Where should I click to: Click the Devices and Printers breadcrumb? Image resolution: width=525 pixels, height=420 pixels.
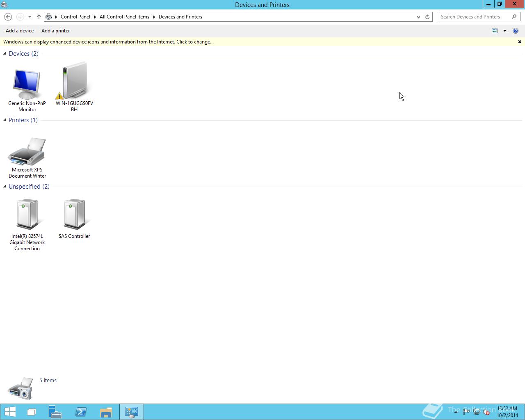coord(180,17)
